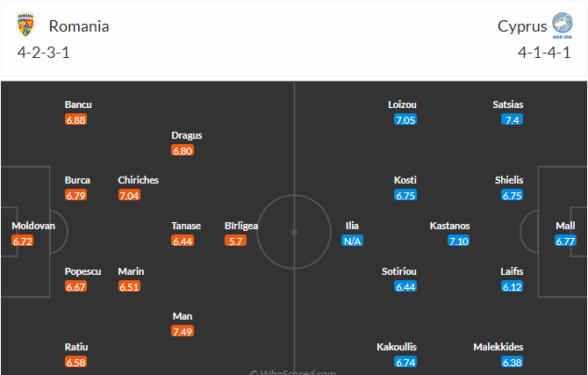Select player Dragus on the pitch
This screenshot has height=375, width=588.
[x=187, y=135]
